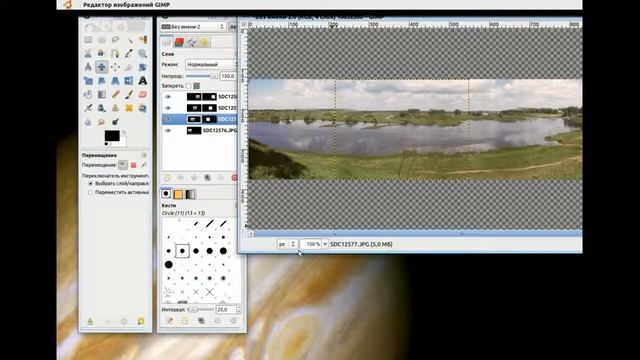Toggle visibility of the highlighted layer

[168, 119]
